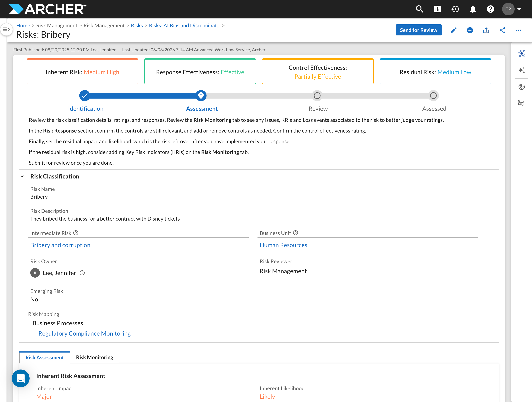Click the Assessment step label
Image resolution: width=532 pixels, height=402 pixels.
202,109
